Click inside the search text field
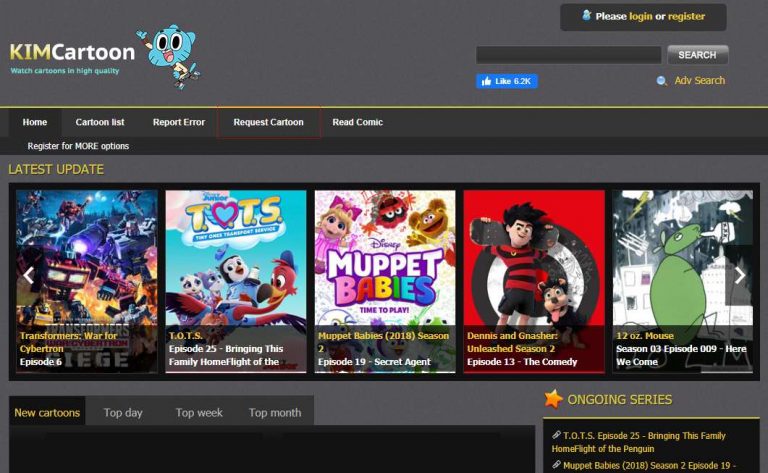This screenshot has width=768, height=473. [x=569, y=55]
